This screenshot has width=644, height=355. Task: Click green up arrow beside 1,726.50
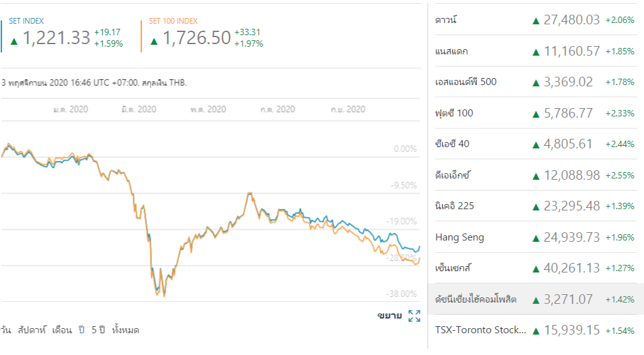(x=154, y=41)
